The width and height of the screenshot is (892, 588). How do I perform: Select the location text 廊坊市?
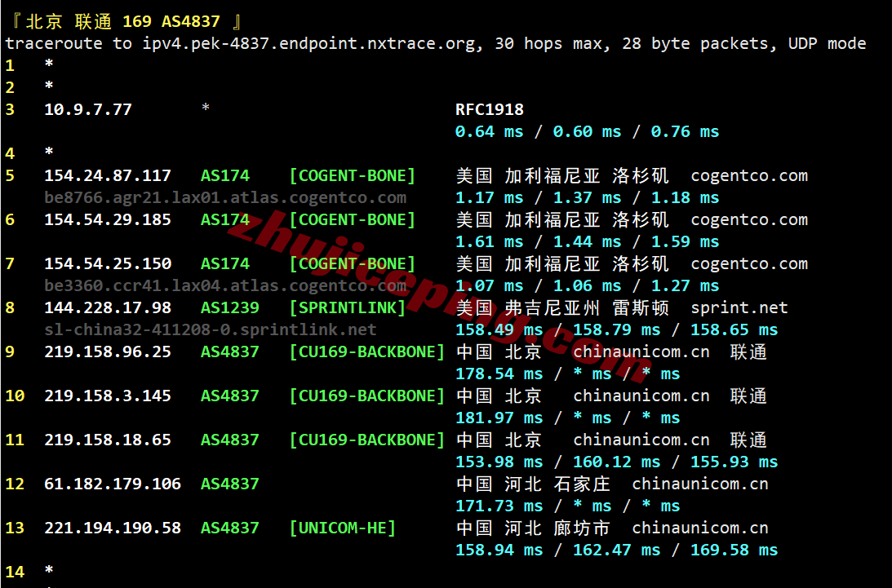[582, 528]
